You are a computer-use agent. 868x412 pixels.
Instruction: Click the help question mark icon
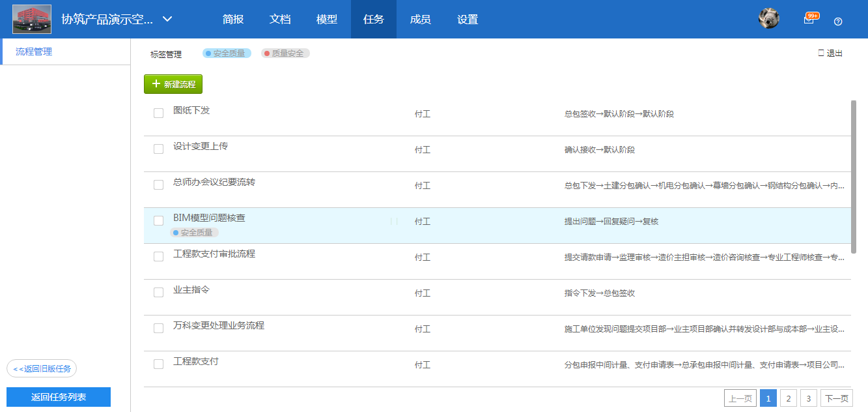point(837,22)
